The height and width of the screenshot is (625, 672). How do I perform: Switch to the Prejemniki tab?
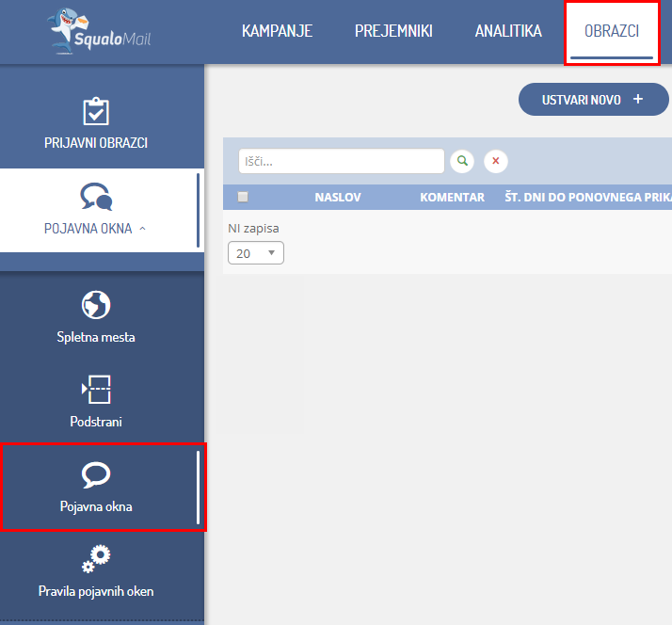[x=393, y=31]
